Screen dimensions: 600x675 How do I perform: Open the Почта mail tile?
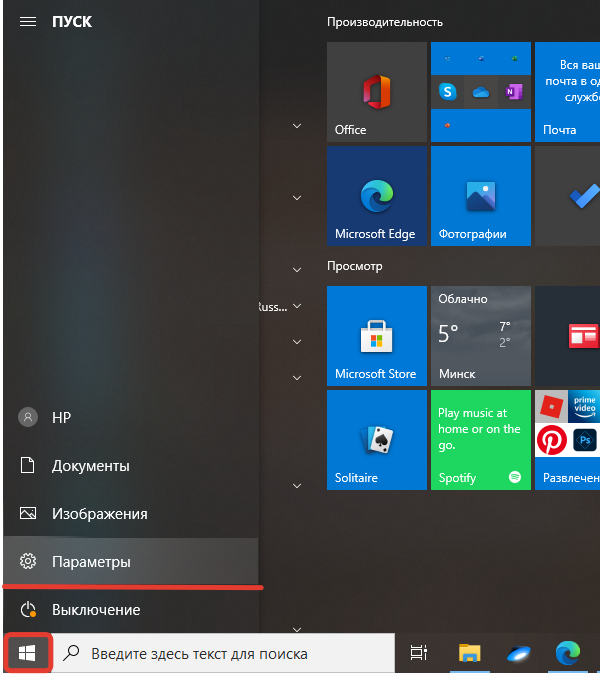567,92
